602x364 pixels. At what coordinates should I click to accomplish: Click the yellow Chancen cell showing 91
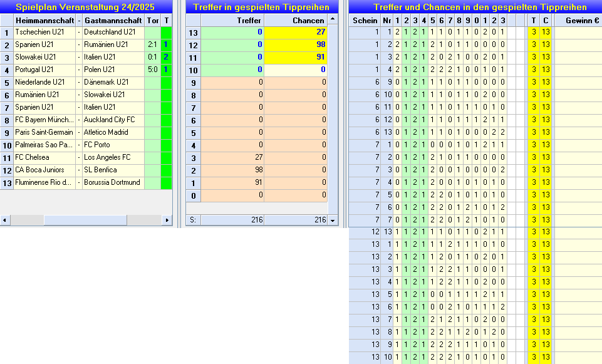(x=296, y=57)
